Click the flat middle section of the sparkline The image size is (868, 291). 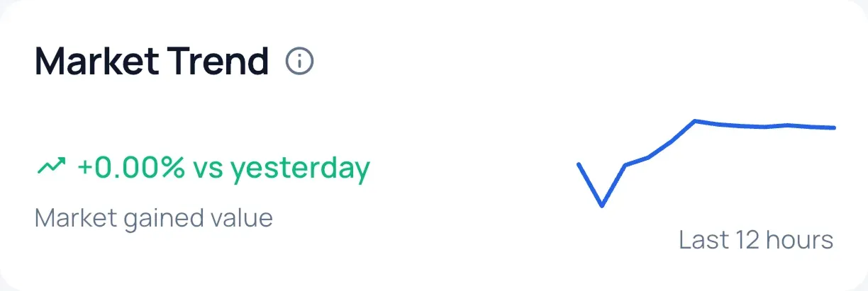[764, 127]
